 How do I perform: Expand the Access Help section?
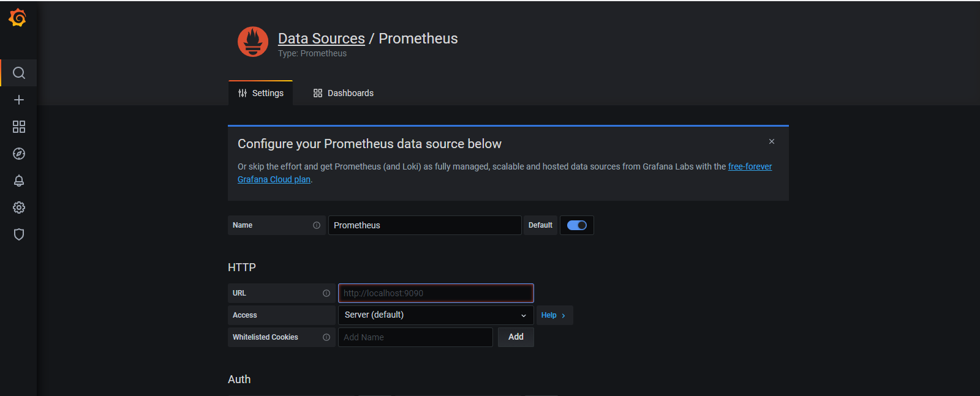(553, 315)
